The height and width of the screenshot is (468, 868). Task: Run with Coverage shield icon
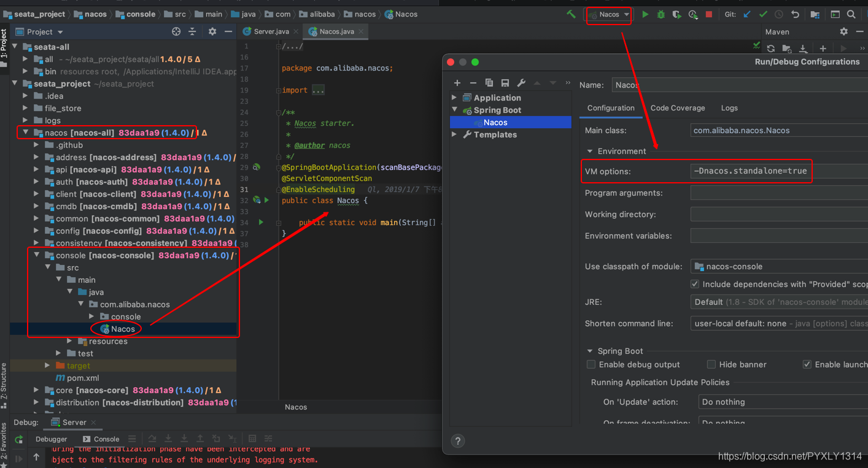pyautogui.click(x=677, y=14)
